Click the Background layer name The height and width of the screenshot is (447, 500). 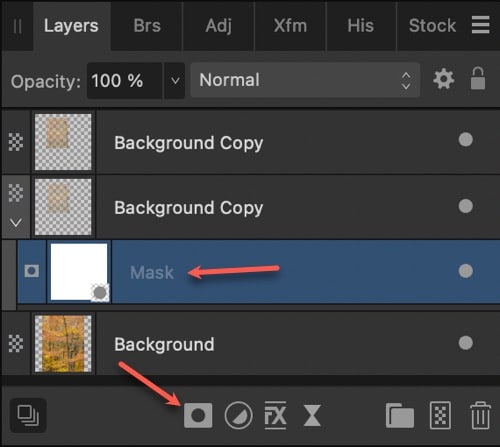(164, 345)
